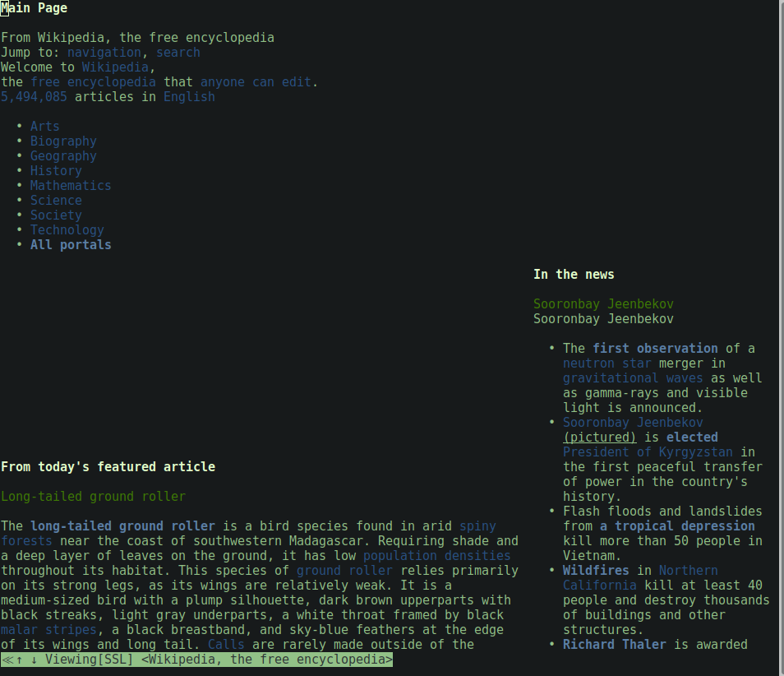
Task: Click the status bar navigation arrows
Action: [x=20, y=660]
